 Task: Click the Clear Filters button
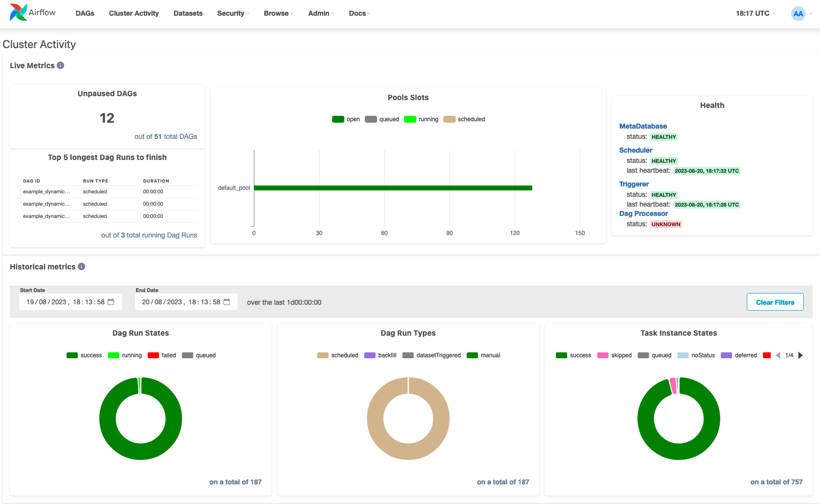tap(775, 302)
